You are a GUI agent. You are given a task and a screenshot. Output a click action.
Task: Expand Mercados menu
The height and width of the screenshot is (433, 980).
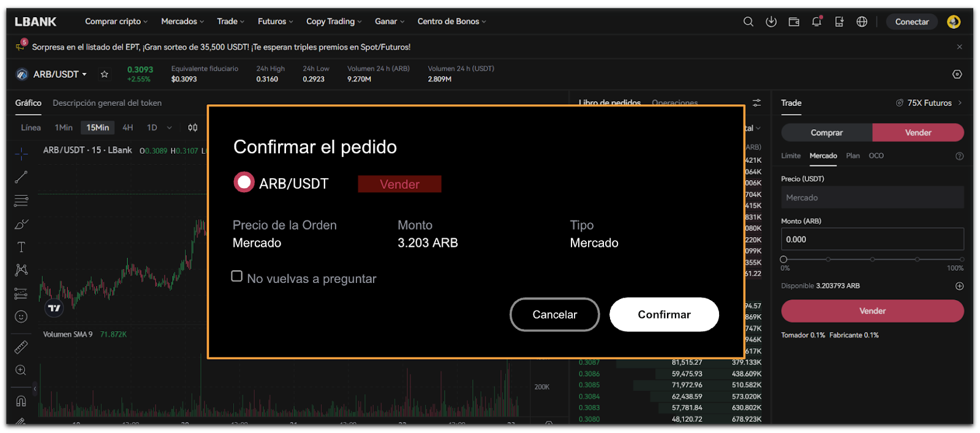pyautogui.click(x=183, y=21)
